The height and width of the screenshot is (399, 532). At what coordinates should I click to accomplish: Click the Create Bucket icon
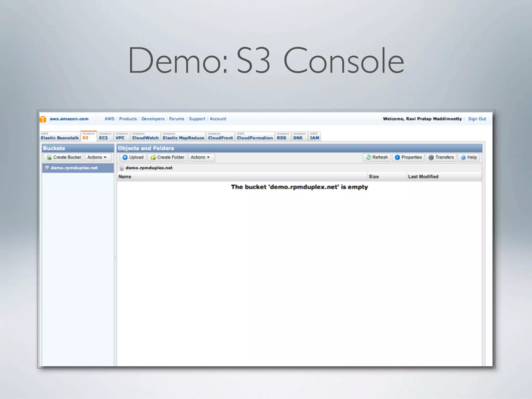[49, 157]
